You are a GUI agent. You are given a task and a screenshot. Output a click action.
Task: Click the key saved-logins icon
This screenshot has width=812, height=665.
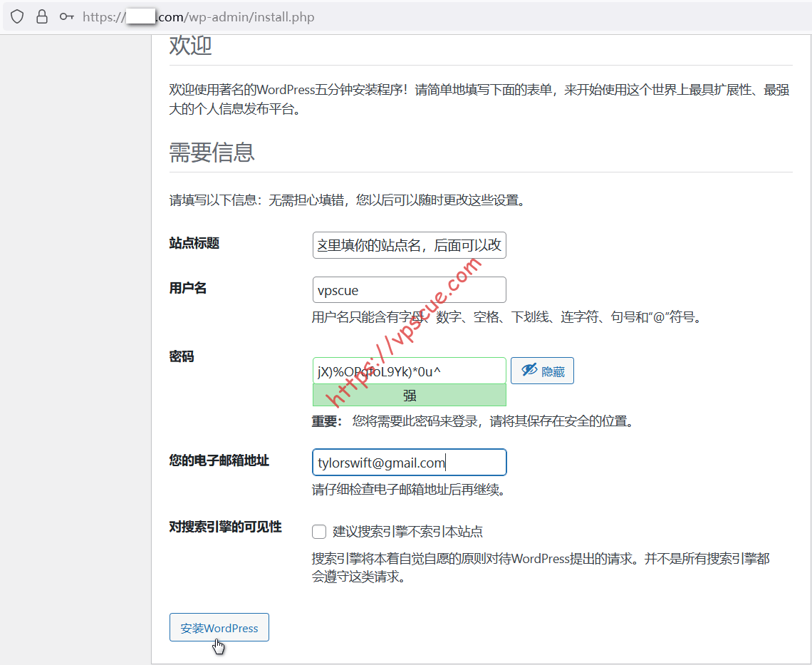coord(66,16)
